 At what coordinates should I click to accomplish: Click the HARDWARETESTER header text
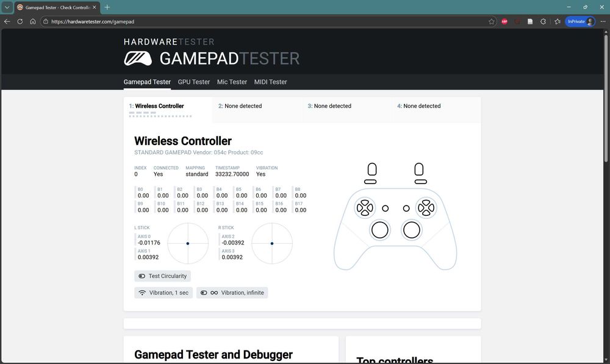[x=169, y=41]
